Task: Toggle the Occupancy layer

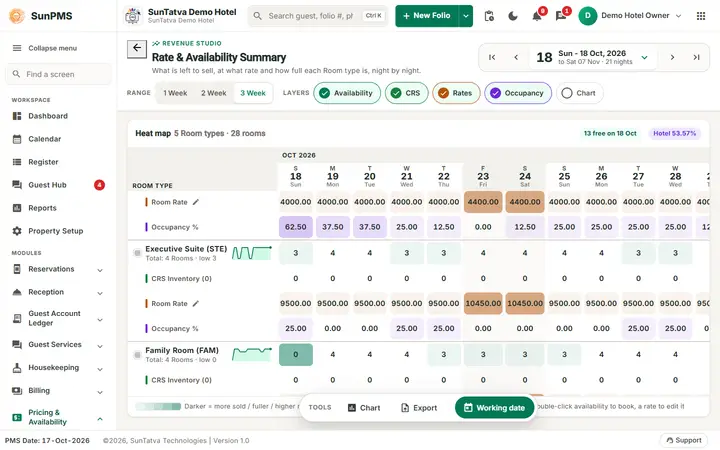Action: [x=518, y=93]
